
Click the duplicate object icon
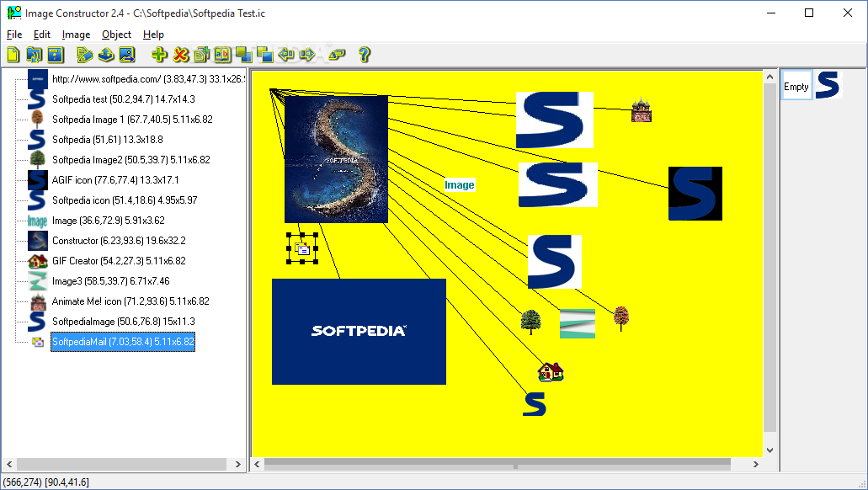click(201, 54)
